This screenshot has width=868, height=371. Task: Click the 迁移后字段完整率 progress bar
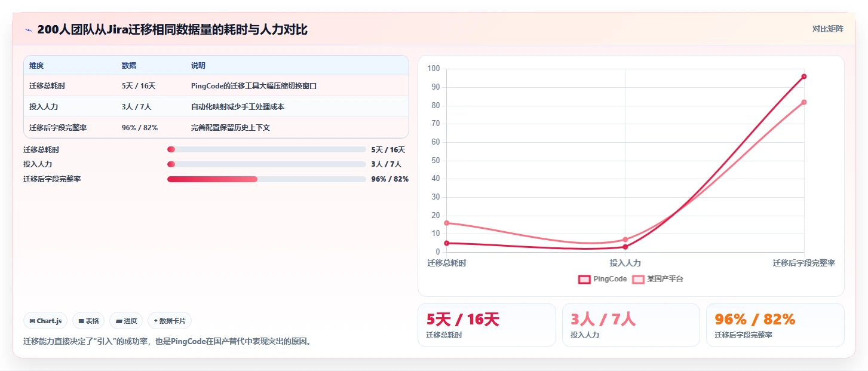pyautogui.click(x=266, y=179)
